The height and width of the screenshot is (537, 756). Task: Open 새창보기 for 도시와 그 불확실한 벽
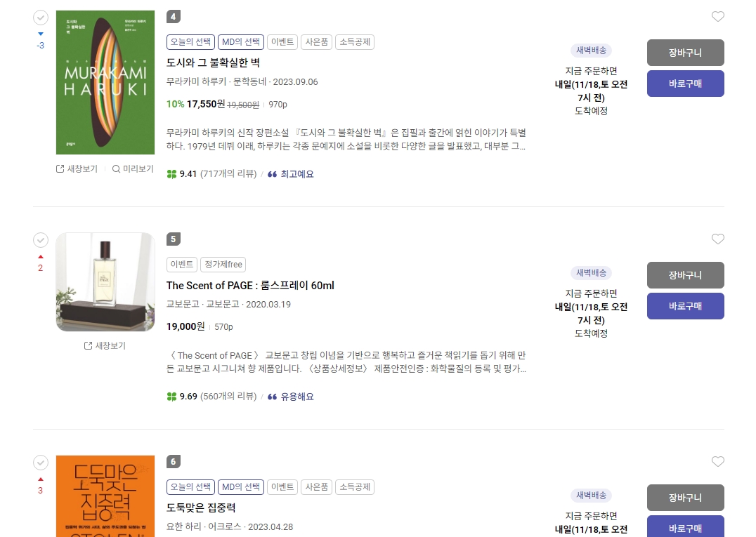coord(77,168)
